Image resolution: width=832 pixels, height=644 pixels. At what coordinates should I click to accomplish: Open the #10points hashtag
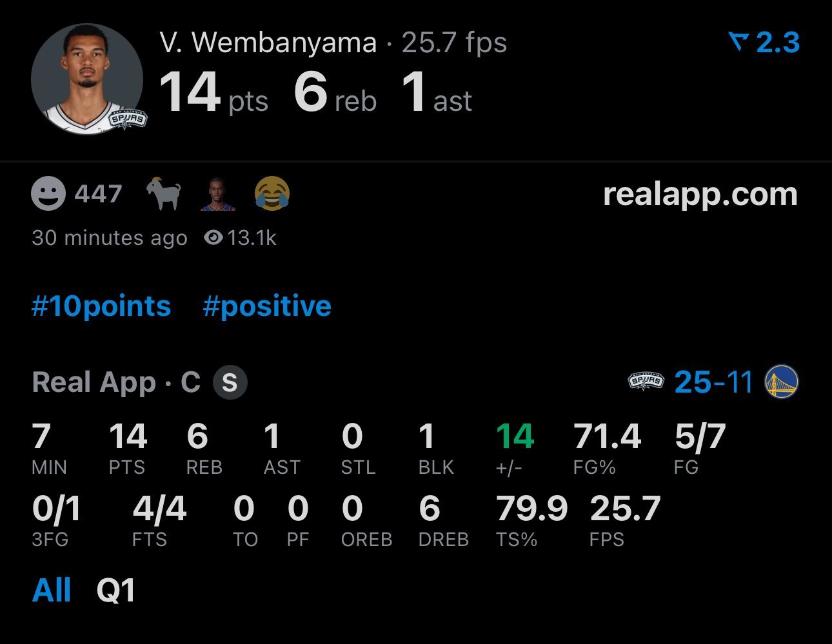click(101, 306)
